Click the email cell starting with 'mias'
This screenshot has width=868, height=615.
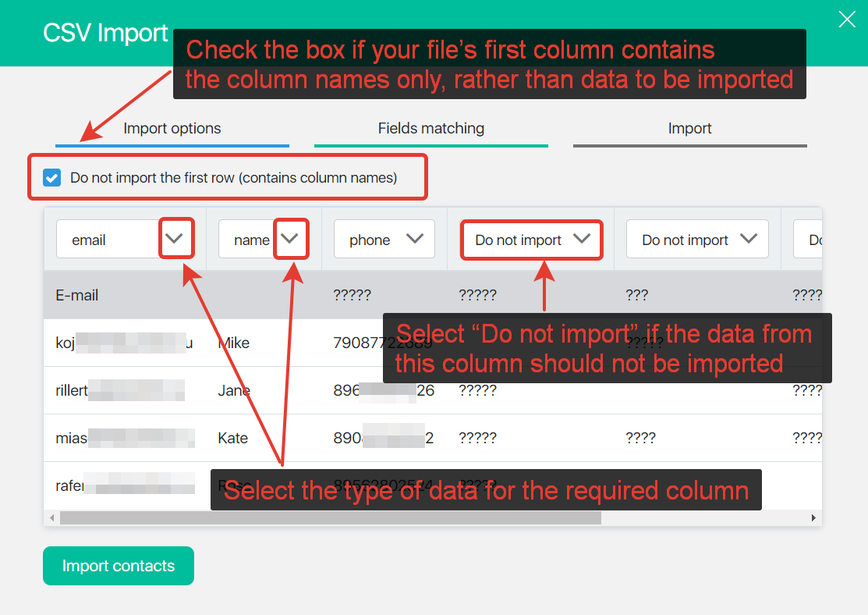tap(125, 439)
